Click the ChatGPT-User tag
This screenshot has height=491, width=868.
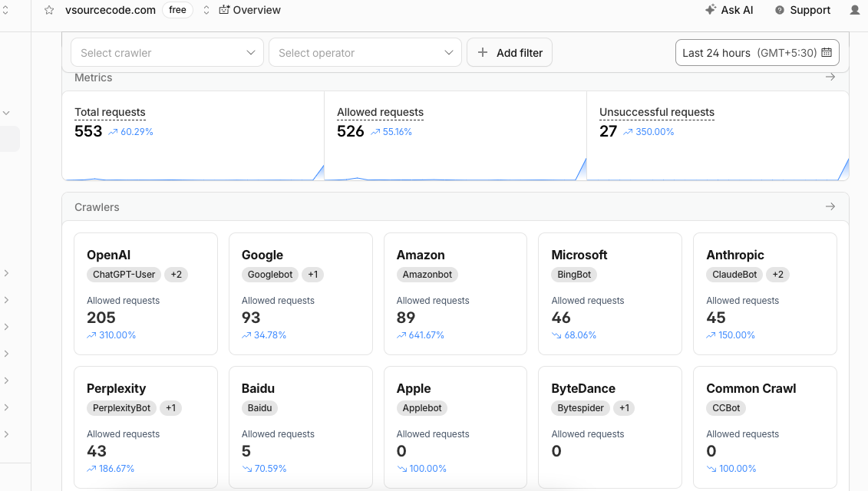pyautogui.click(x=124, y=275)
